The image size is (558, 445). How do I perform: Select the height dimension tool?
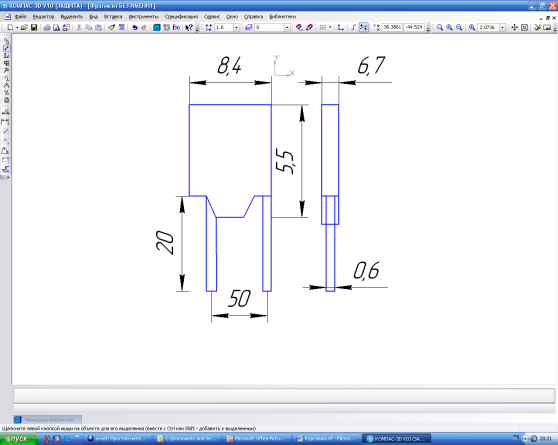click(x=5, y=170)
